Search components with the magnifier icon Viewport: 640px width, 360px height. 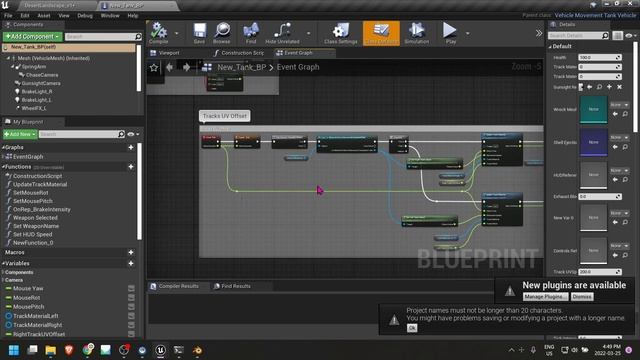[138, 37]
